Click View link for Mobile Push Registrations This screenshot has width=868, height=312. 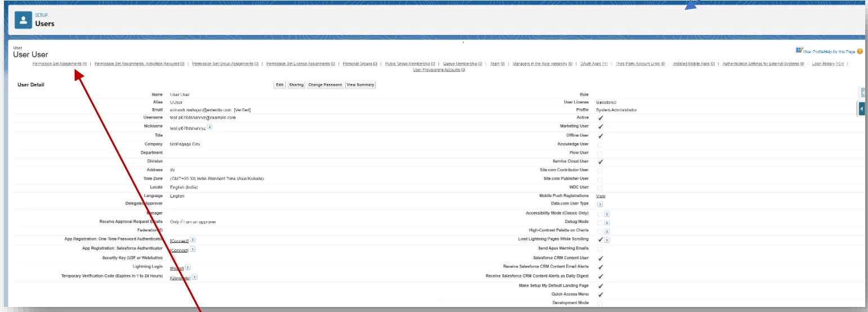pyautogui.click(x=600, y=195)
